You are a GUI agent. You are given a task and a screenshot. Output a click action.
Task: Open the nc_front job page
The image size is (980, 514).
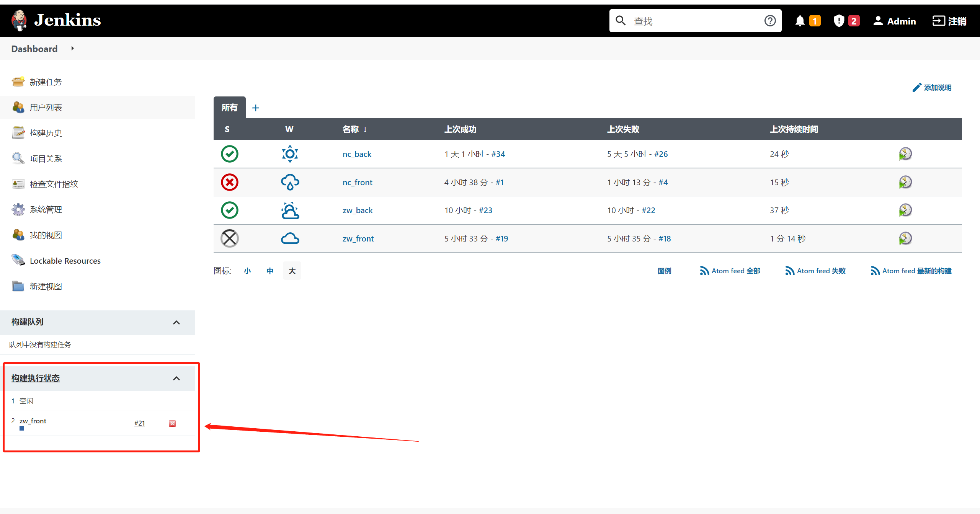[x=357, y=182]
